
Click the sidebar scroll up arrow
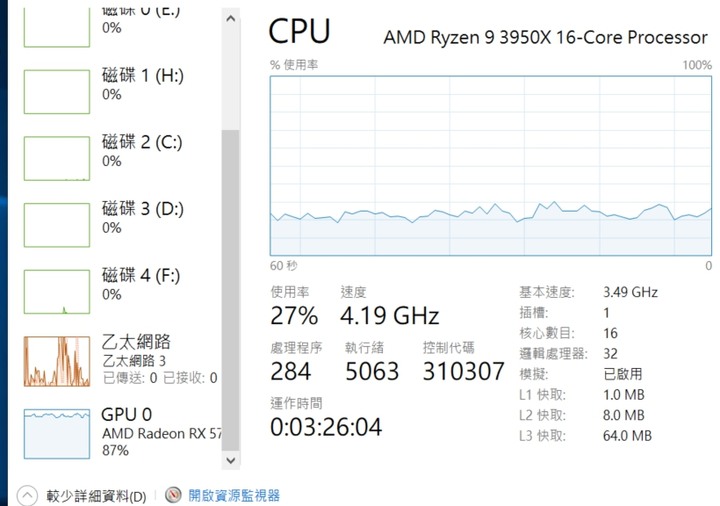click(x=231, y=19)
